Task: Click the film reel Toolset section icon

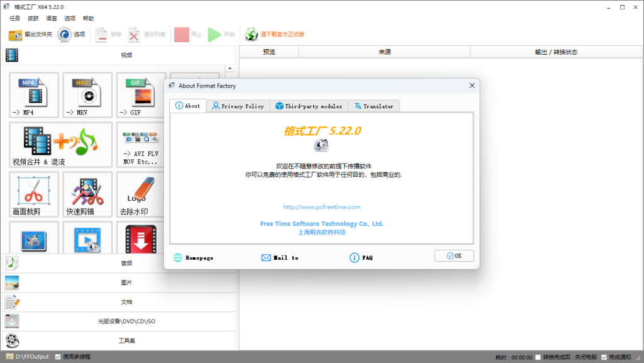Action: 13,340
